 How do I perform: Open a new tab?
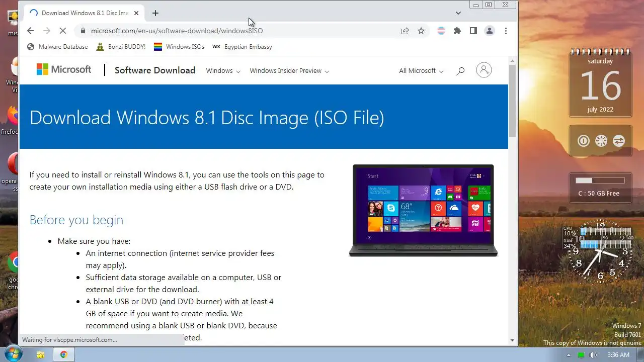point(155,13)
